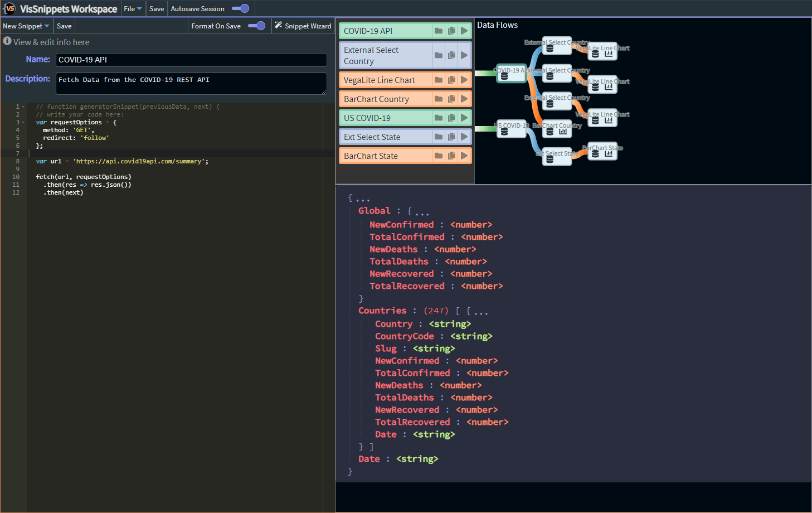Viewport: 812px width, 513px height.
Task: Click the VisSnippets VS logo icon
Action: (9, 8)
